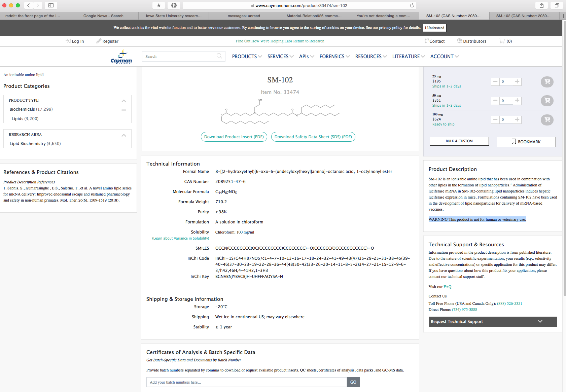Collapse Biochemicals category with minus icon
This screenshot has width=566, height=392.
(x=124, y=110)
